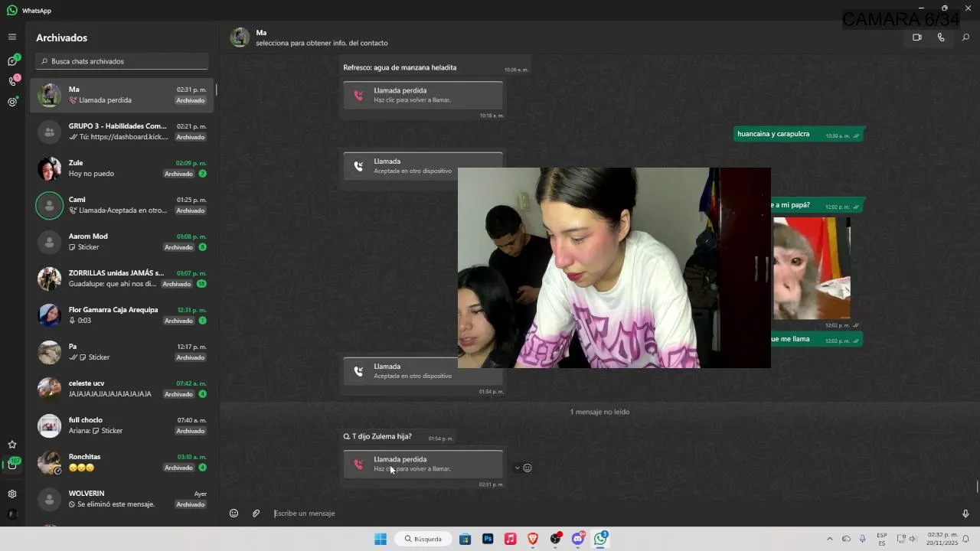The width and height of the screenshot is (980, 551).
Task: Open taskbar clock and calendar
Action: (942, 539)
